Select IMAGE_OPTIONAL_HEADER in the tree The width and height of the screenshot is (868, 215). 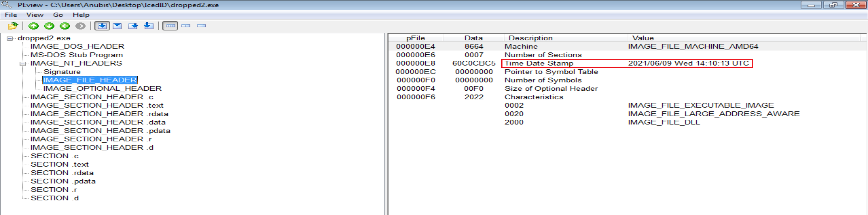click(102, 88)
